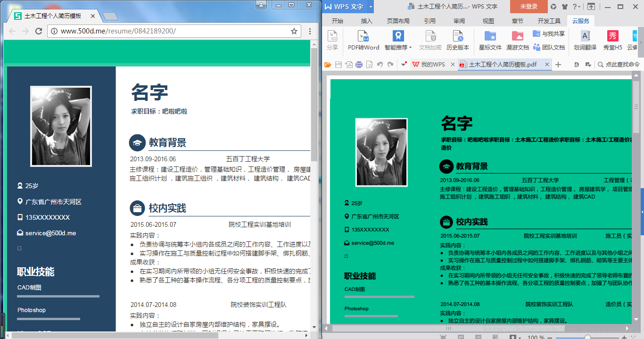Switch to the 开始 ribbon tab
The height and width of the screenshot is (339, 644).
pyautogui.click(x=338, y=21)
